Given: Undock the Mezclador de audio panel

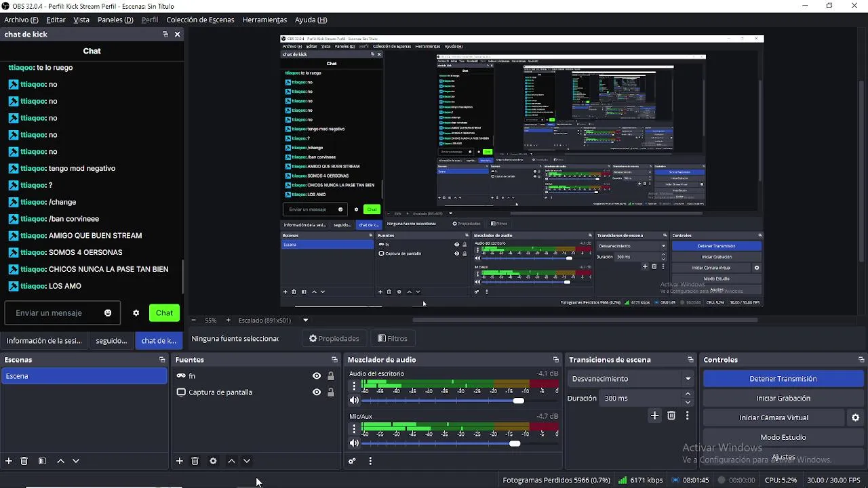Looking at the screenshot, I should point(556,360).
